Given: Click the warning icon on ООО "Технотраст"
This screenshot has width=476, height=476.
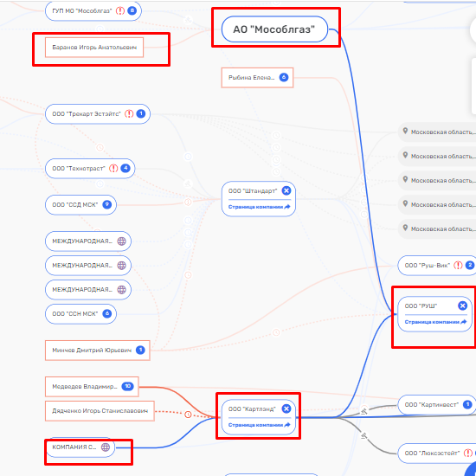Looking at the screenshot, I should (113, 169).
